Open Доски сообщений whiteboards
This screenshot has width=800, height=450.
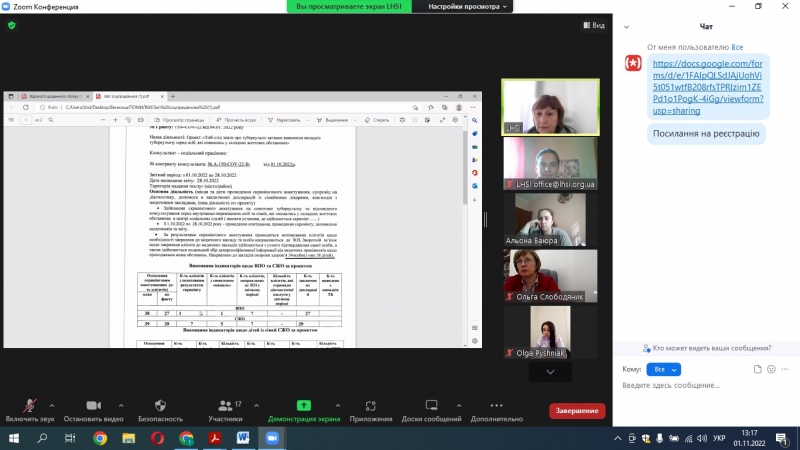(x=430, y=411)
